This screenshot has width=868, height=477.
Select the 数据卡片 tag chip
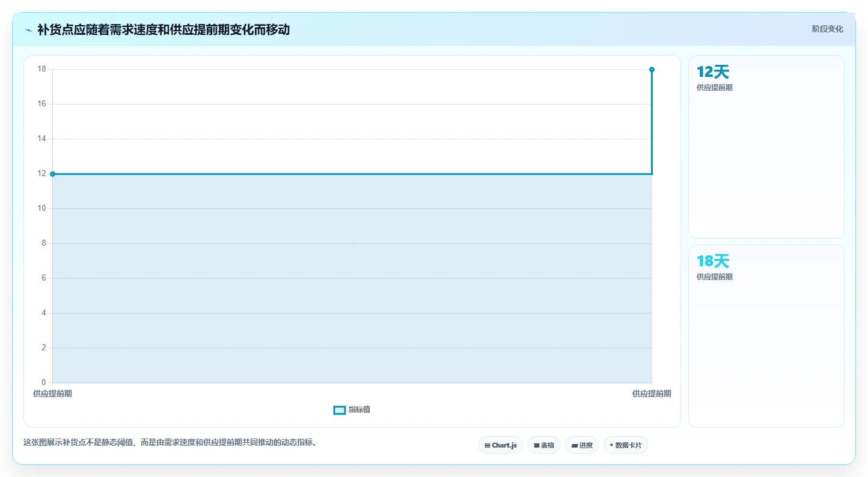(x=625, y=445)
